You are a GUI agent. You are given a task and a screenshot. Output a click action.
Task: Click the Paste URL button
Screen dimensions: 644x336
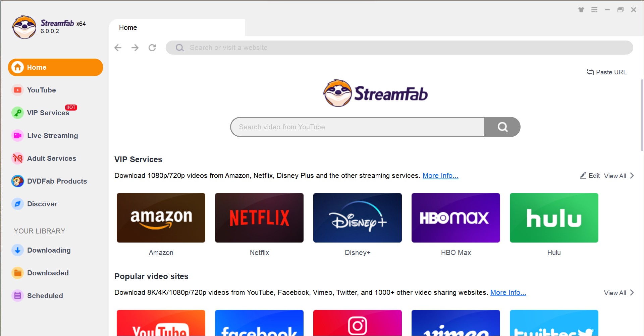pyautogui.click(x=607, y=72)
